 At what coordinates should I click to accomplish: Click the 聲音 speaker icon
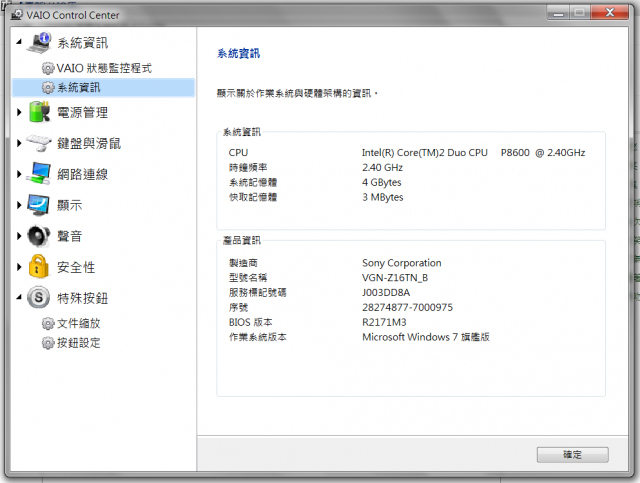(39, 236)
